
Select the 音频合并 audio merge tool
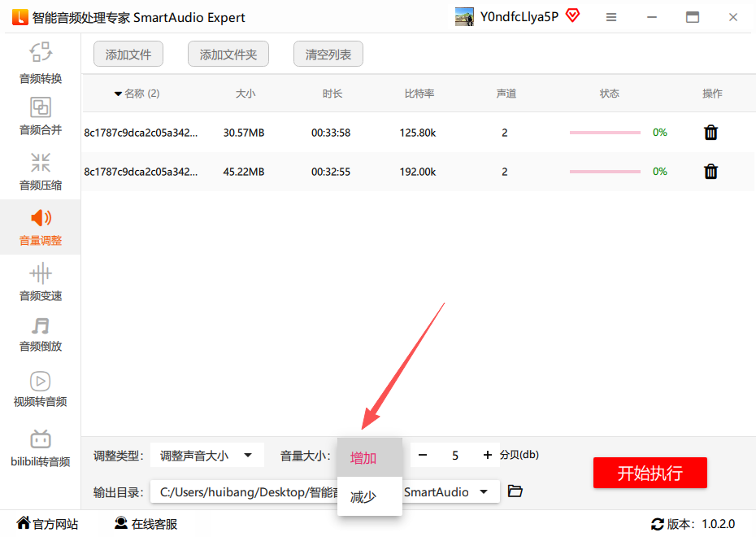click(x=41, y=116)
